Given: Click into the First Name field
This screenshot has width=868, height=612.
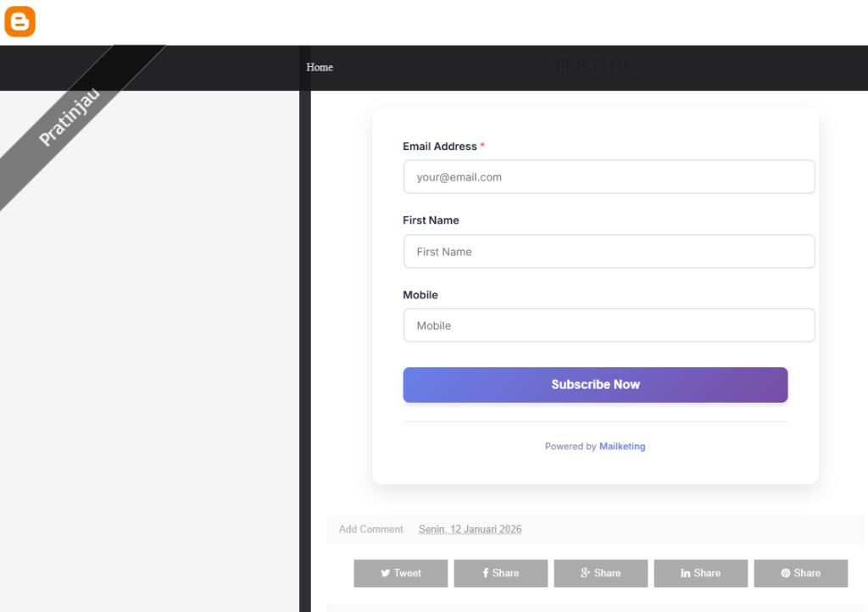Looking at the screenshot, I should coord(609,252).
